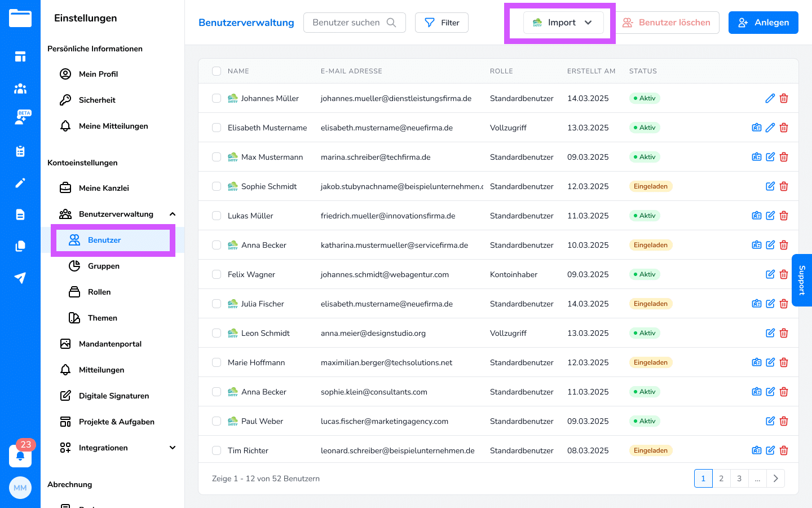This screenshot has height=508, width=812.
Task: Open the Import dropdown
Action: click(563, 23)
